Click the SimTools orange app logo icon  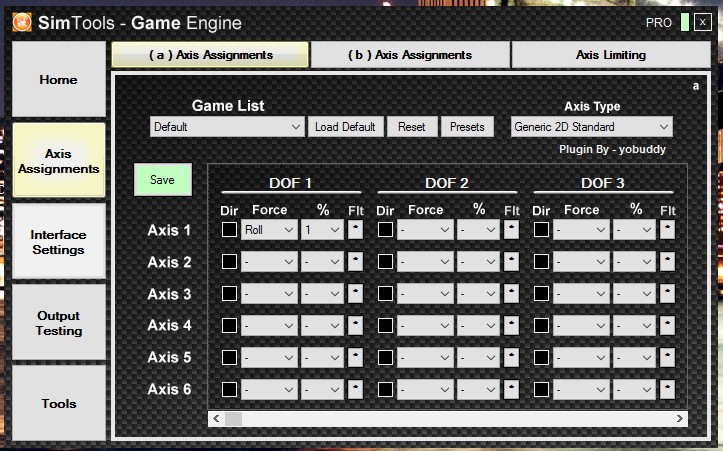22,22
